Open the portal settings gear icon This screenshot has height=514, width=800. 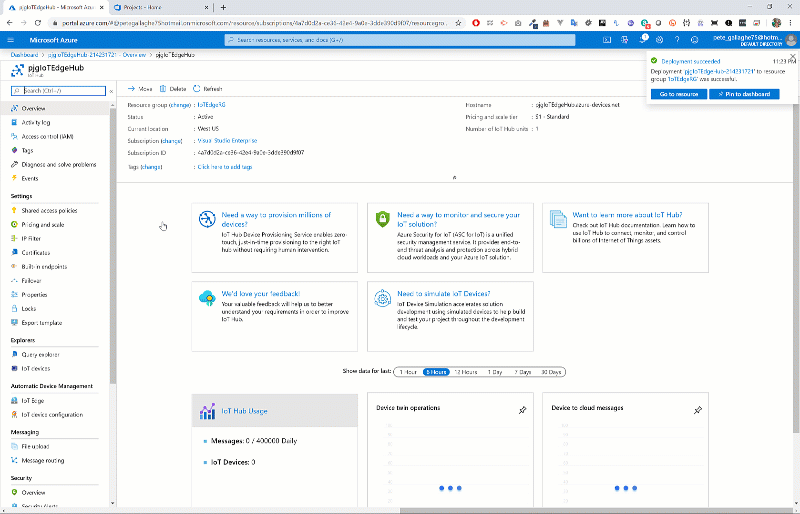pos(660,40)
